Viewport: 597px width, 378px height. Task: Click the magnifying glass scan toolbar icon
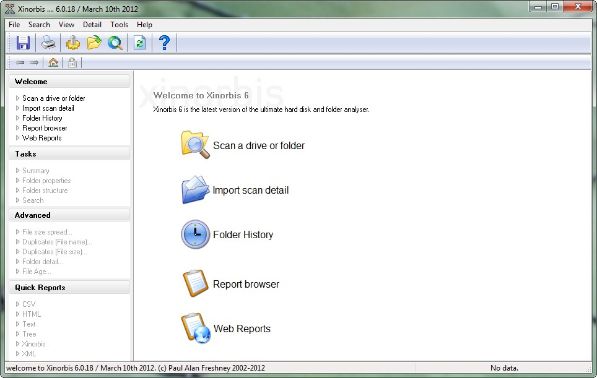point(115,43)
